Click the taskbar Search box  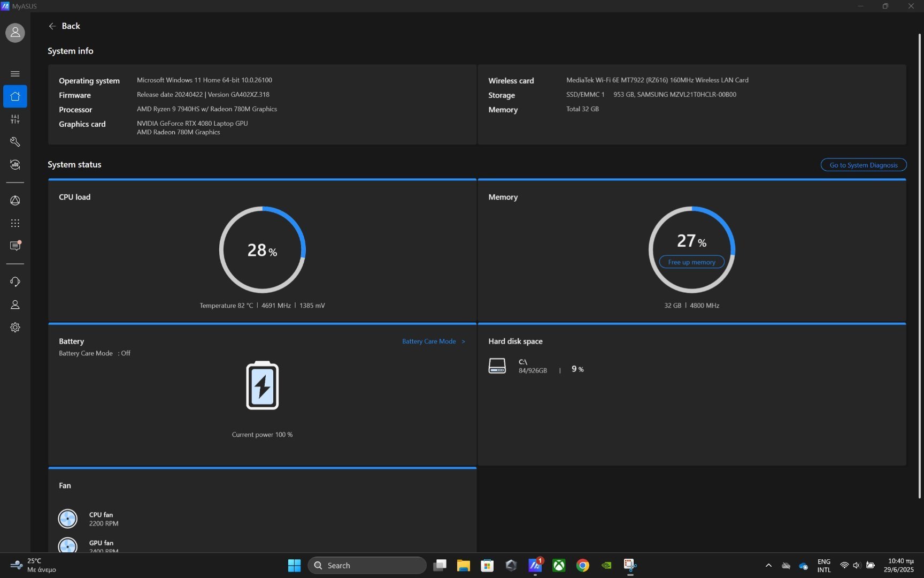[x=367, y=565]
